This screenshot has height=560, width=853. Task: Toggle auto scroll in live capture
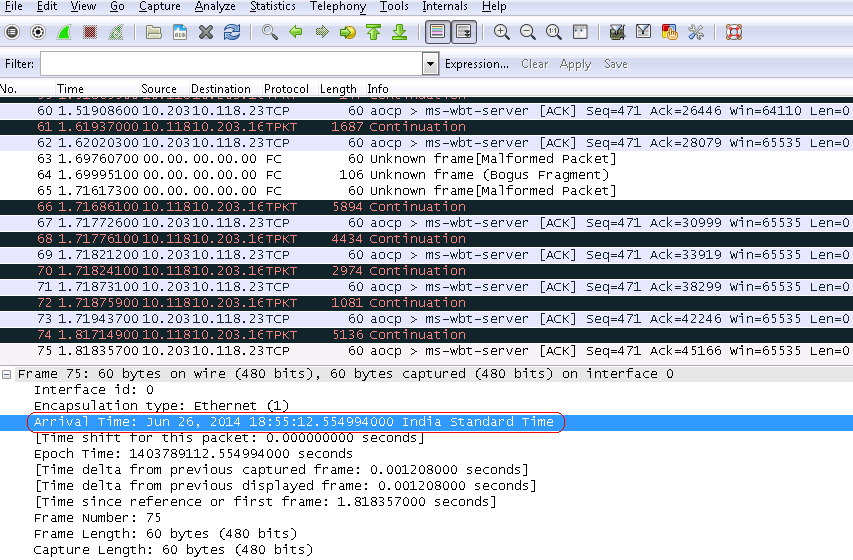(464, 32)
